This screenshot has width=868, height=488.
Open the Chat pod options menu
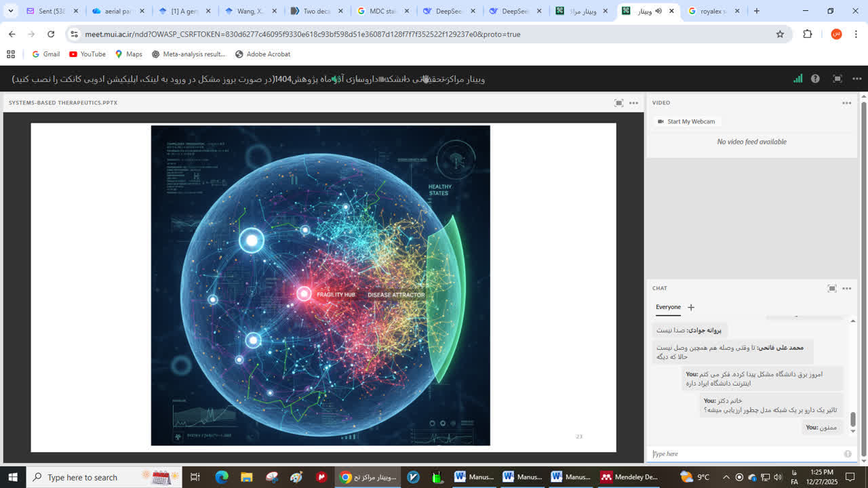pyautogui.click(x=846, y=288)
